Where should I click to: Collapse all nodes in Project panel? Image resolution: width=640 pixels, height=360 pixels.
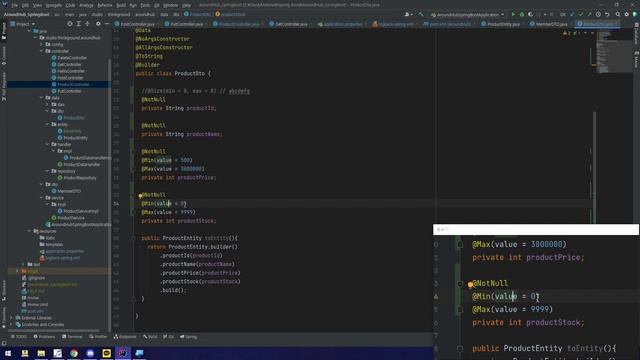click(x=87, y=24)
